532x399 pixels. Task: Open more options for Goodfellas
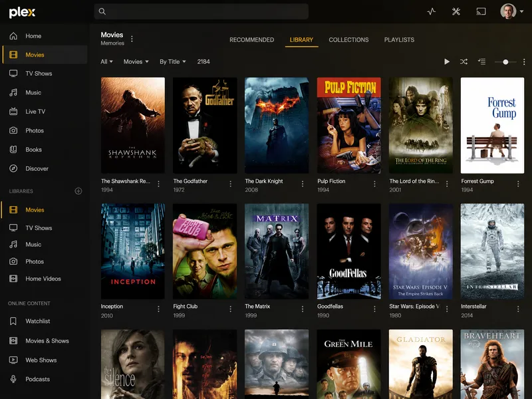(374, 309)
